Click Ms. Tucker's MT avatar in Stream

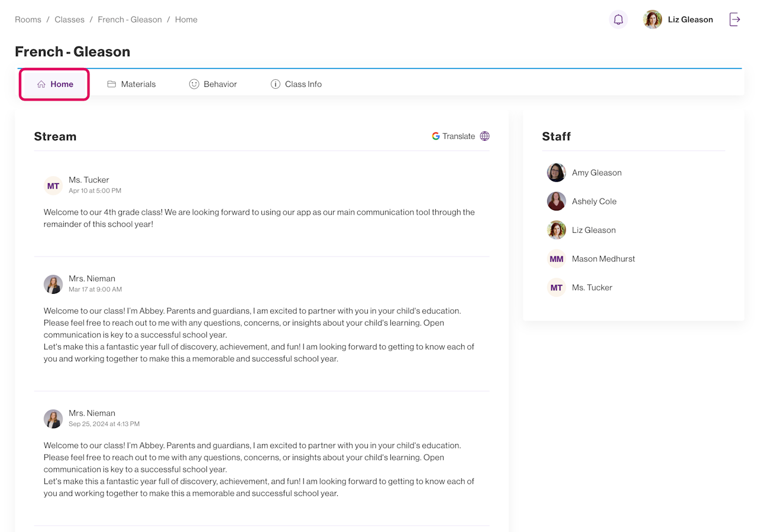[x=53, y=186]
